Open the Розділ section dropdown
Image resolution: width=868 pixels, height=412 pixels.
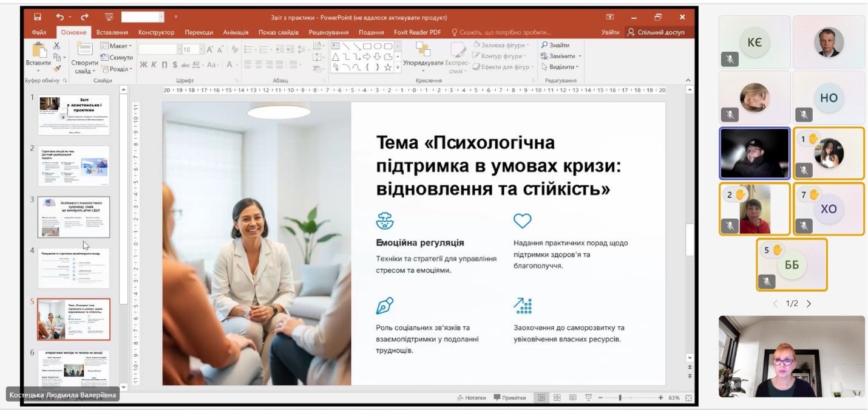[116, 69]
